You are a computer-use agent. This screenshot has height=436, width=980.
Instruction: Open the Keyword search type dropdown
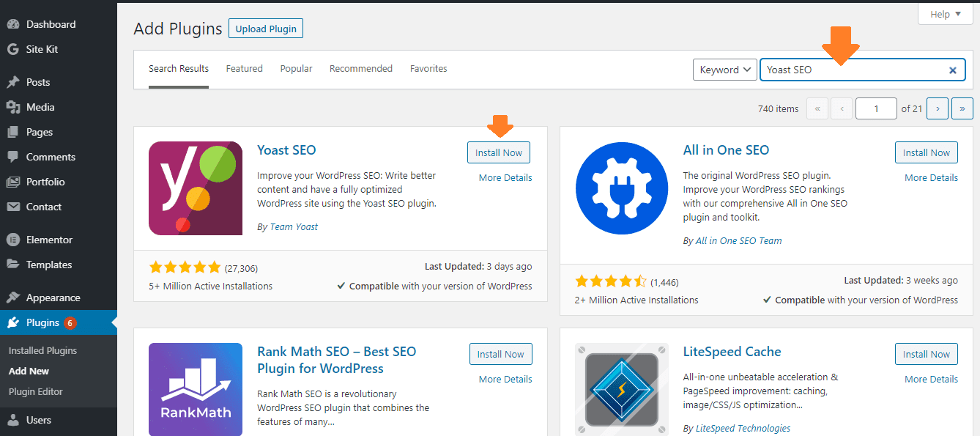pyautogui.click(x=725, y=70)
